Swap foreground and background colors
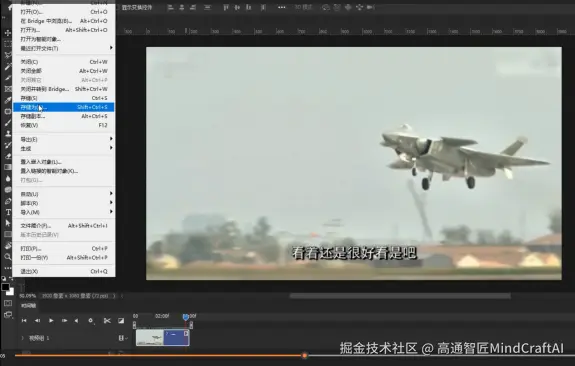The image size is (575, 366). click(x=11, y=279)
